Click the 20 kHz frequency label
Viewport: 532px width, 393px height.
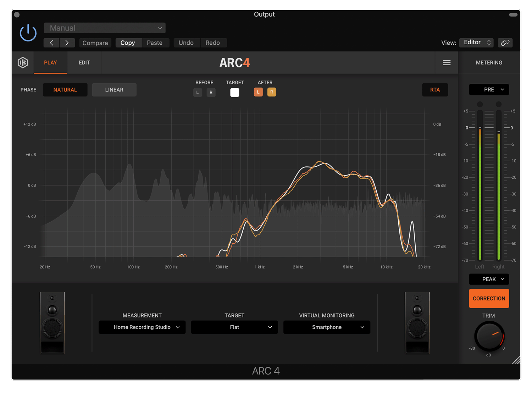pos(424,267)
